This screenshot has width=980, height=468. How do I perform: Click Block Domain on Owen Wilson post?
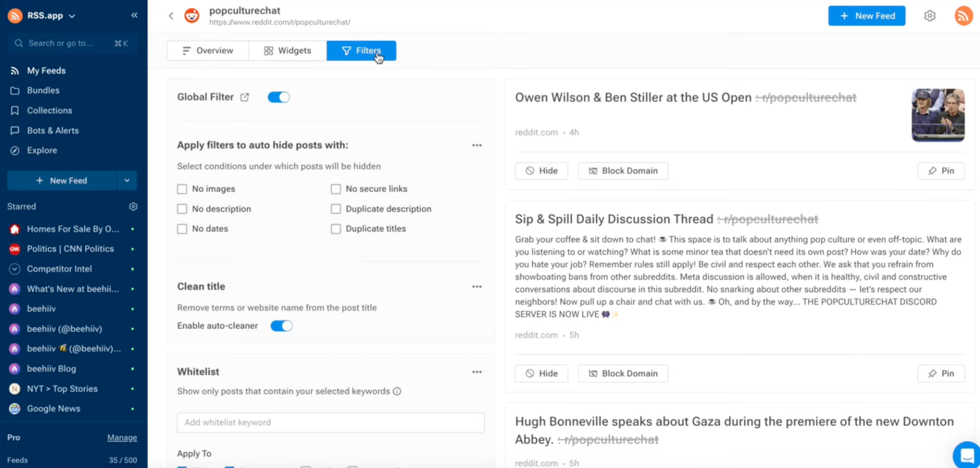click(623, 171)
